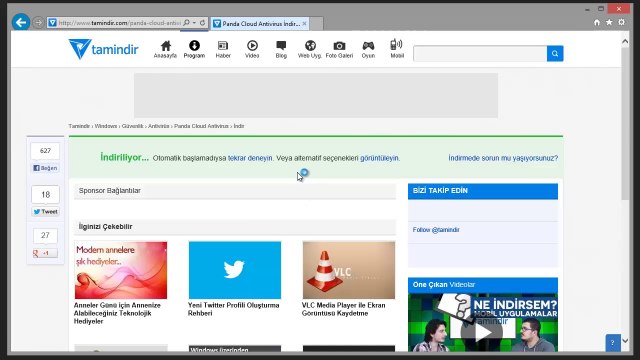Image resolution: width=640 pixels, height=360 pixels.
Task: Open the Oyun games section
Action: click(368, 49)
